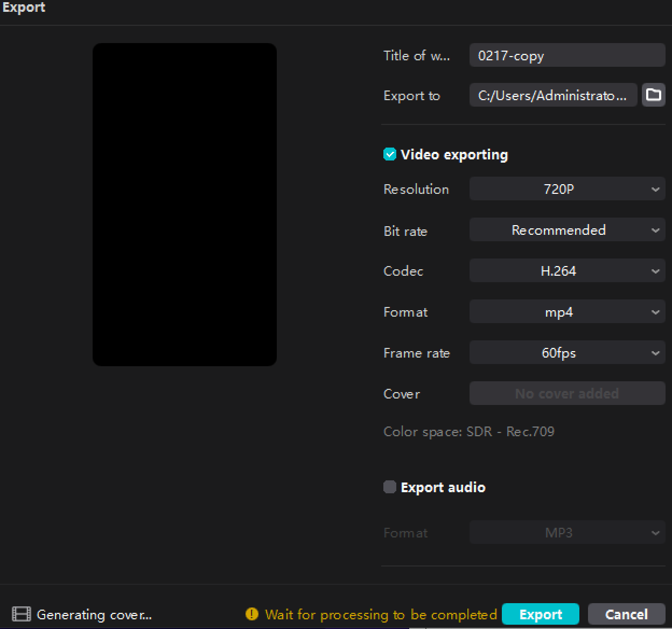The image size is (672, 629).
Task: Click the Export button
Action: coord(540,614)
